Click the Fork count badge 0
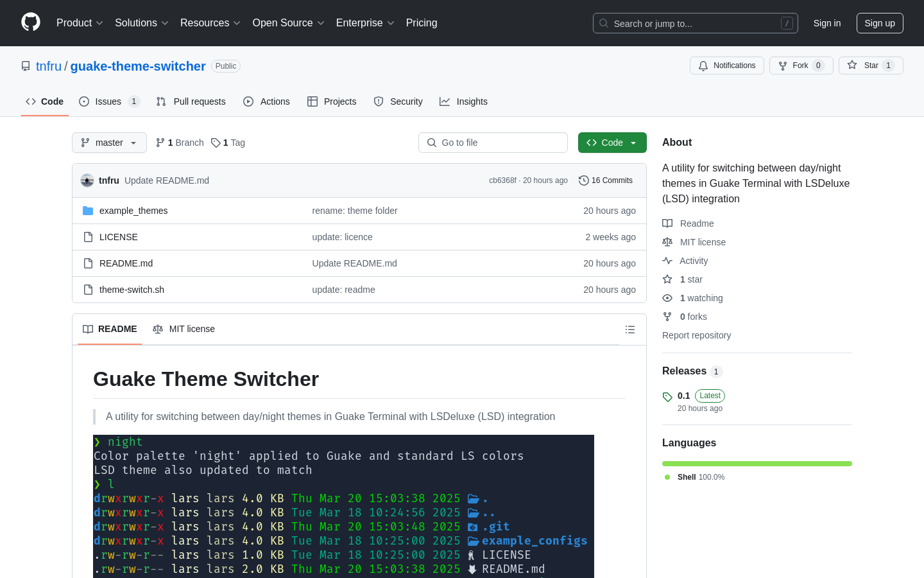Image resolution: width=924 pixels, height=578 pixels. [818, 66]
